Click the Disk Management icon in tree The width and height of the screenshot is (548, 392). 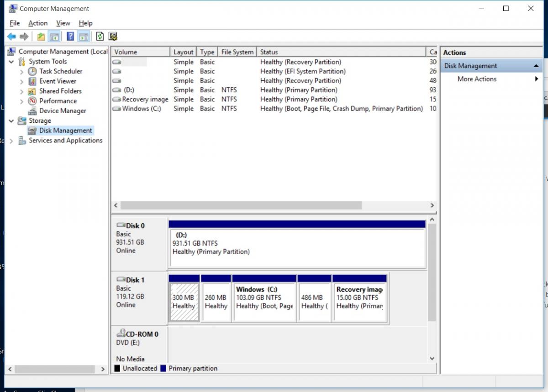pos(32,131)
